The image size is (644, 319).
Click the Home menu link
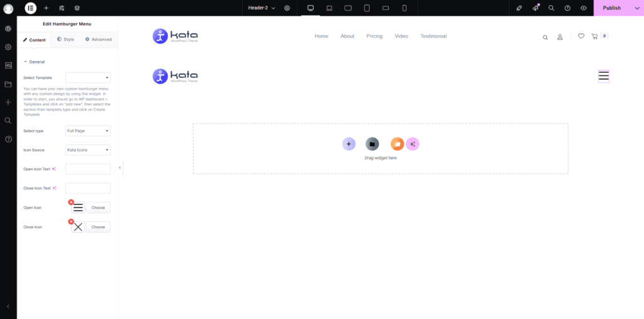[321, 36]
